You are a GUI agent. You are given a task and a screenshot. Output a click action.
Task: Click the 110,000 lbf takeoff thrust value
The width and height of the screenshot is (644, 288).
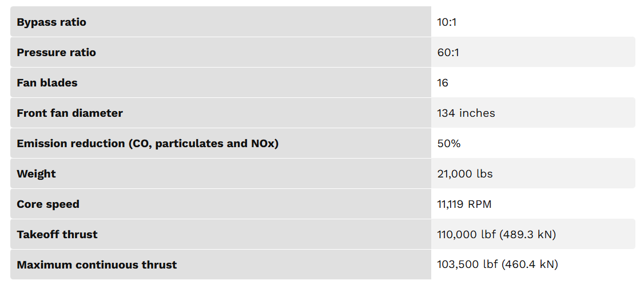coord(466,235)
